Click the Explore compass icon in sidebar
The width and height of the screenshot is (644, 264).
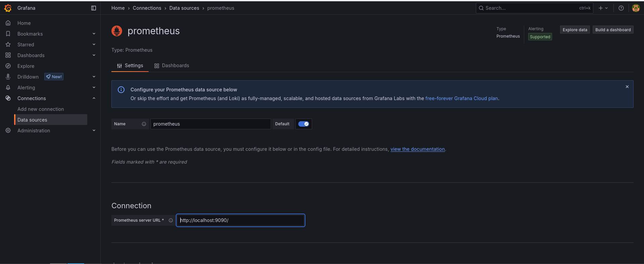point(8,66)
